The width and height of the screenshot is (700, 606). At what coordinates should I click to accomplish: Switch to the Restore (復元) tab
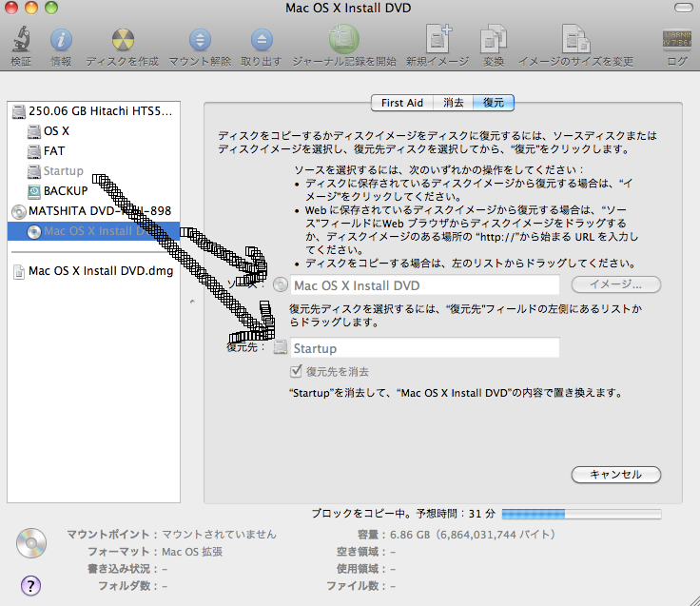coord(494,103)
